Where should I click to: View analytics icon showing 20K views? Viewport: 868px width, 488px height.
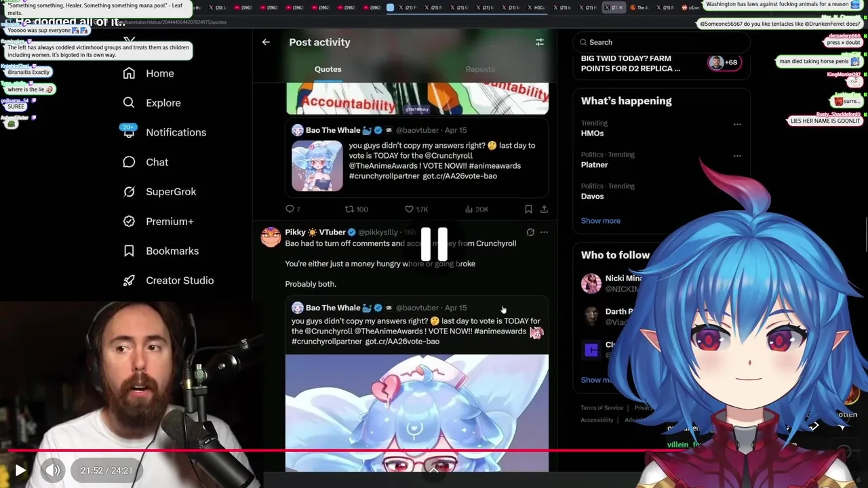pos(469,209)
